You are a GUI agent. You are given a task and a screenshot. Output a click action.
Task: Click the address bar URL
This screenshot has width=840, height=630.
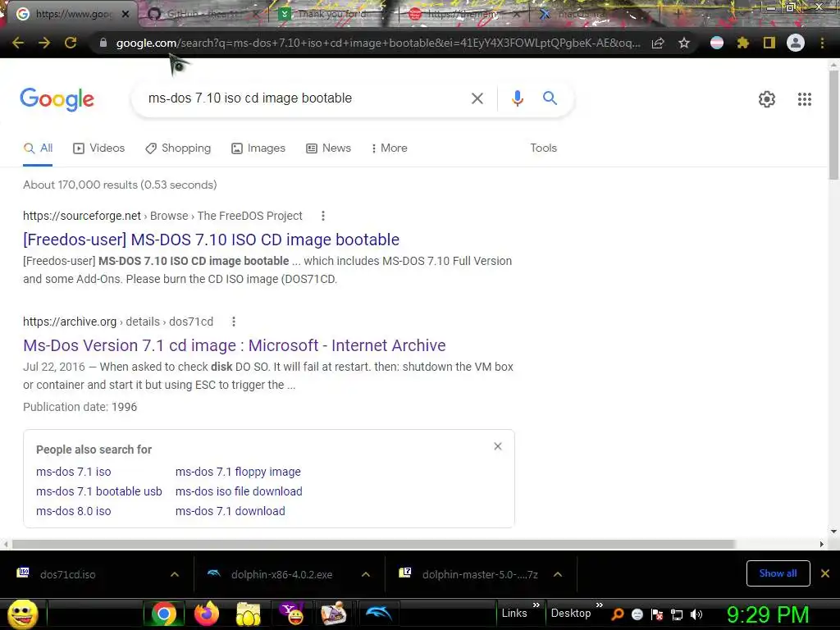[377, 43]
